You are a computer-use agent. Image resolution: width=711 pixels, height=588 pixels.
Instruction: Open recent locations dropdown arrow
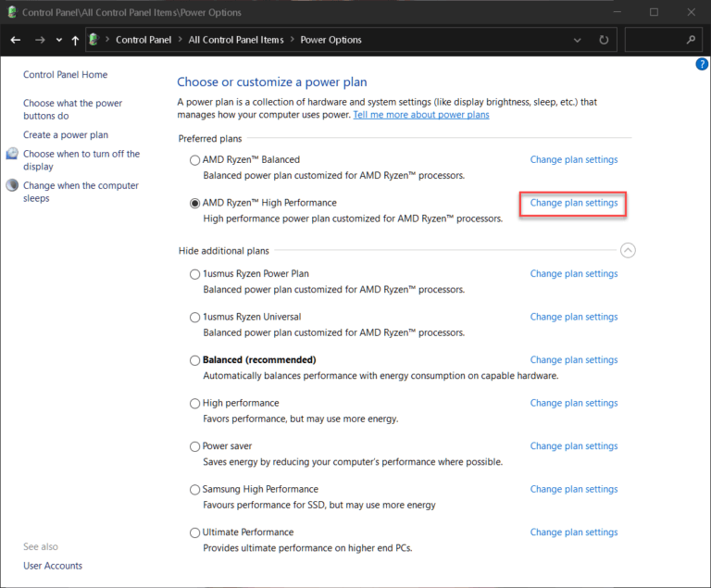(x=59, y=40)
